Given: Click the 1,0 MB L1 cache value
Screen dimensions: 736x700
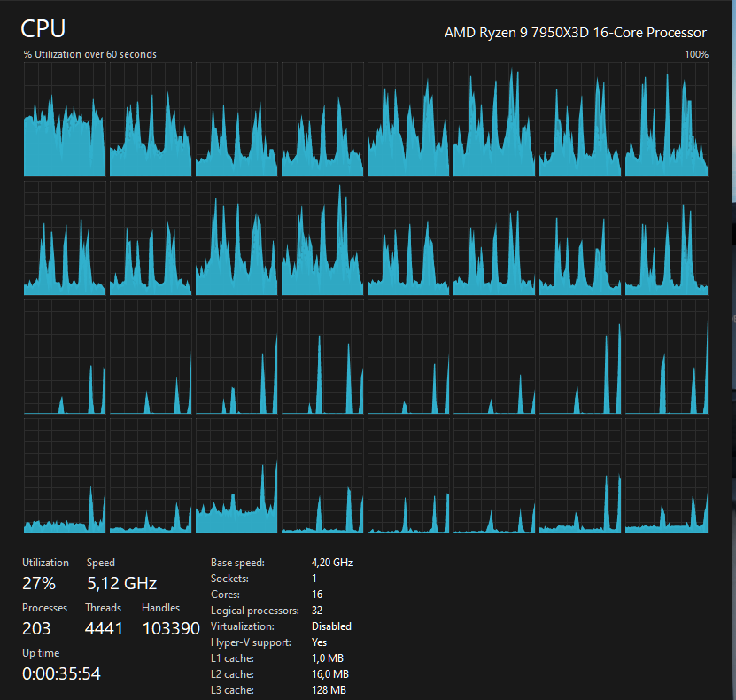Looking at the screenshot, I should tap(328, 658).
